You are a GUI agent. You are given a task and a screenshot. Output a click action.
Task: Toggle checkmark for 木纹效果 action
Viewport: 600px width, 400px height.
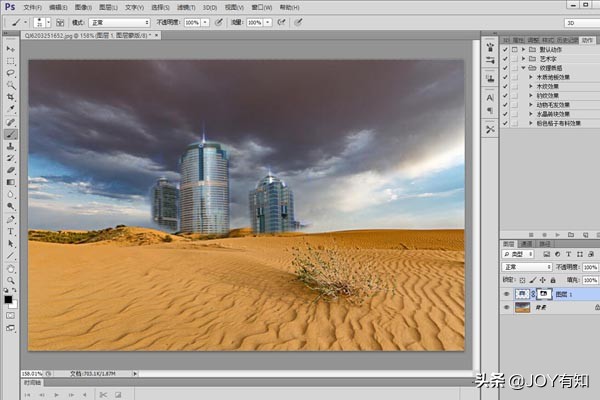pos(505,86)
